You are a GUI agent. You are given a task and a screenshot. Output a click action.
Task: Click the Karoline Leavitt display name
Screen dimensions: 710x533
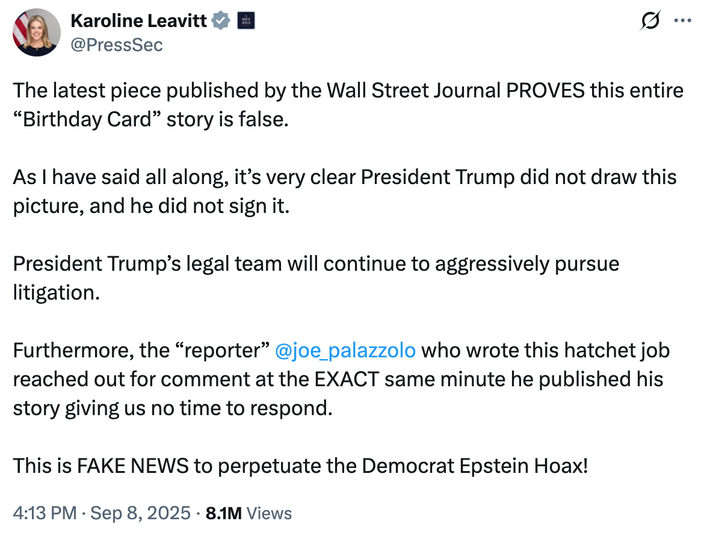139,21
